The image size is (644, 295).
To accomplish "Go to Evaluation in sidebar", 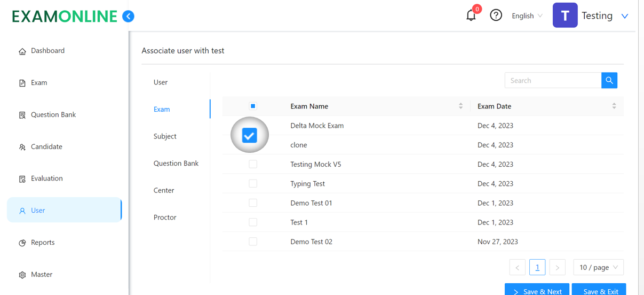I will [46, 178].
